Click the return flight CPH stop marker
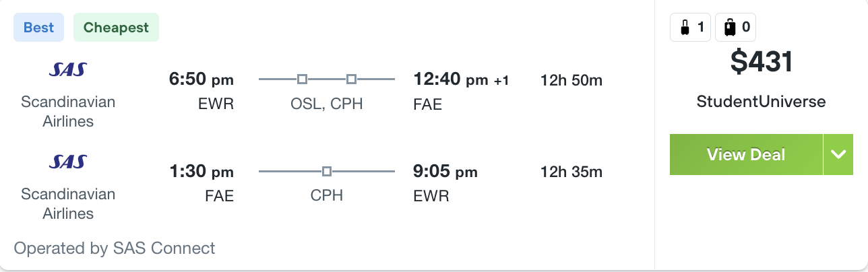868x272 pixels. (x=327, y=171)
